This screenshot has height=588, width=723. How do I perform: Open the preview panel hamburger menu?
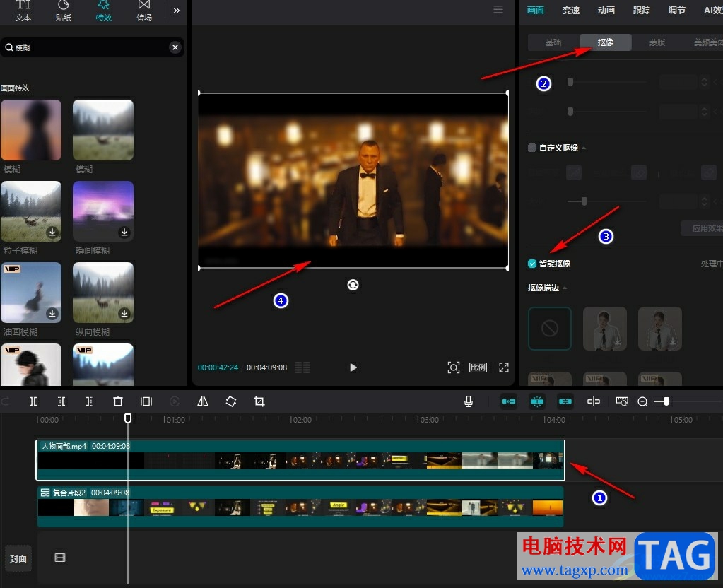point(498,10)
